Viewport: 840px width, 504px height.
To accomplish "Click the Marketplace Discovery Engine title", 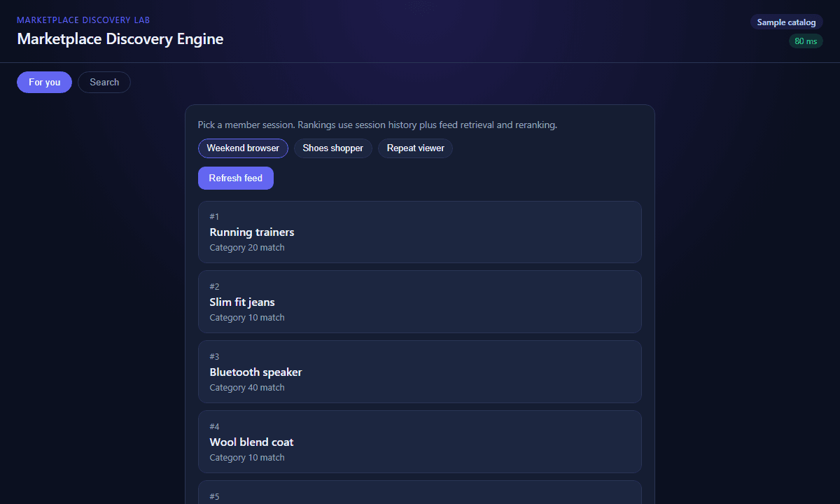I will pyautogui.click(x=120, y=39).
